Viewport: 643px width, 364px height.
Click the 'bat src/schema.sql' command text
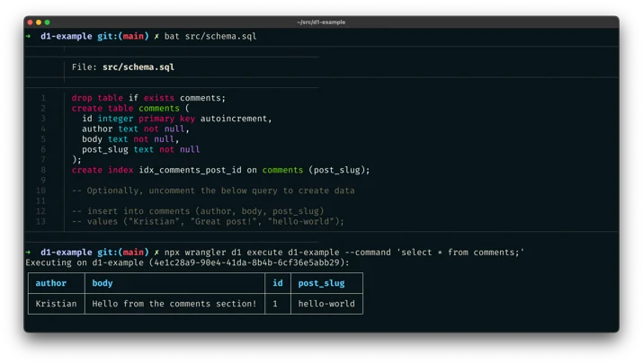click(210, 36)
